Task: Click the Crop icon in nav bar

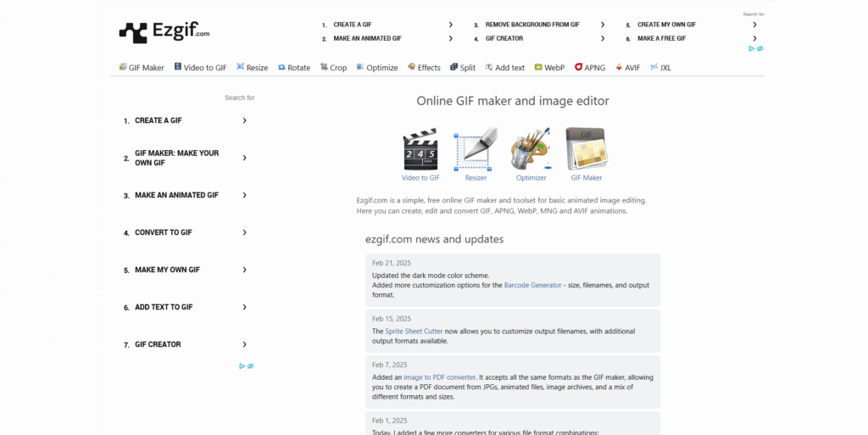Action: (324, 67)
